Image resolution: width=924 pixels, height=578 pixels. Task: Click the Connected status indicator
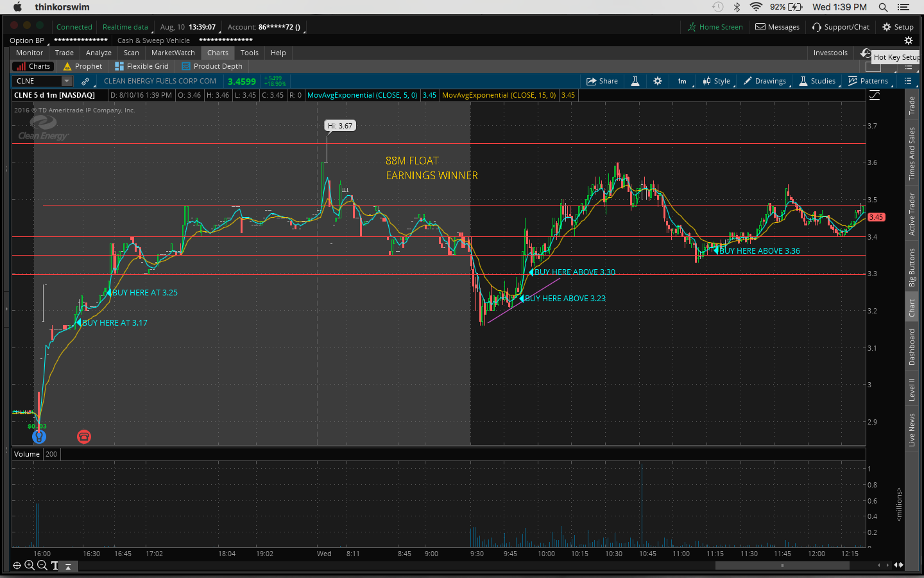coord(74,27)
